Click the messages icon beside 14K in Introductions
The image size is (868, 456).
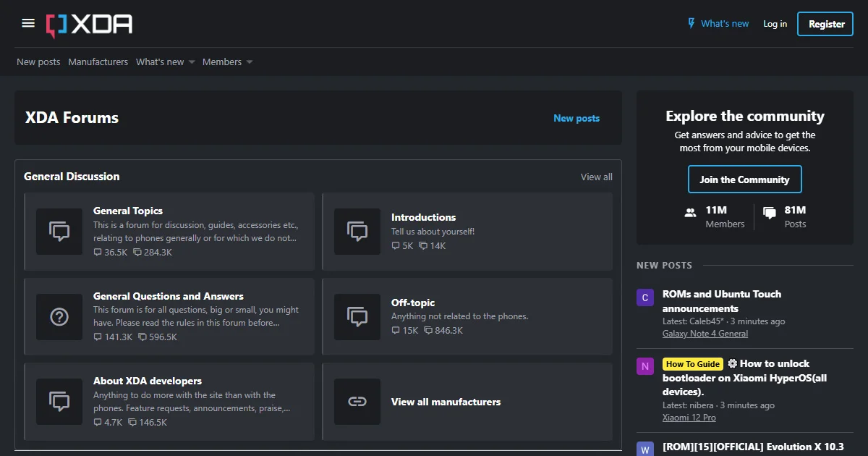pyautogui.click(x=423, y=246)
